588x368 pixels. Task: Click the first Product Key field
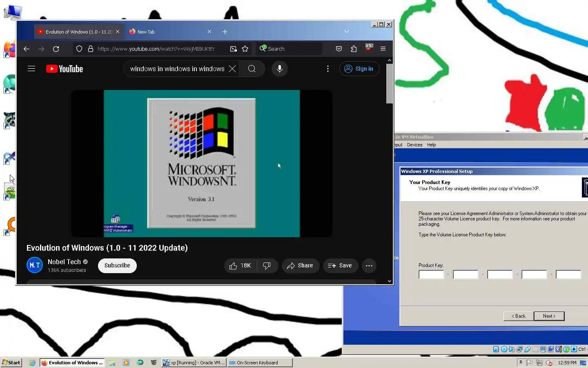coord(431,274)
